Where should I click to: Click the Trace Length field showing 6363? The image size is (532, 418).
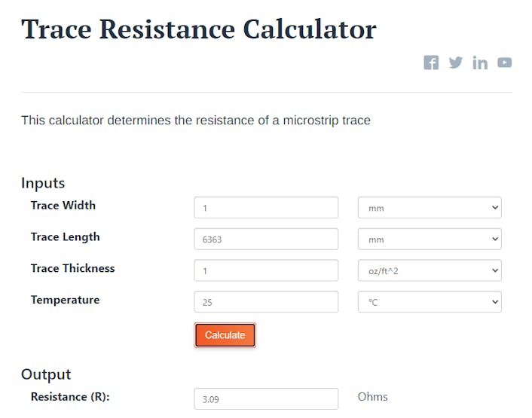coord(266,240)
